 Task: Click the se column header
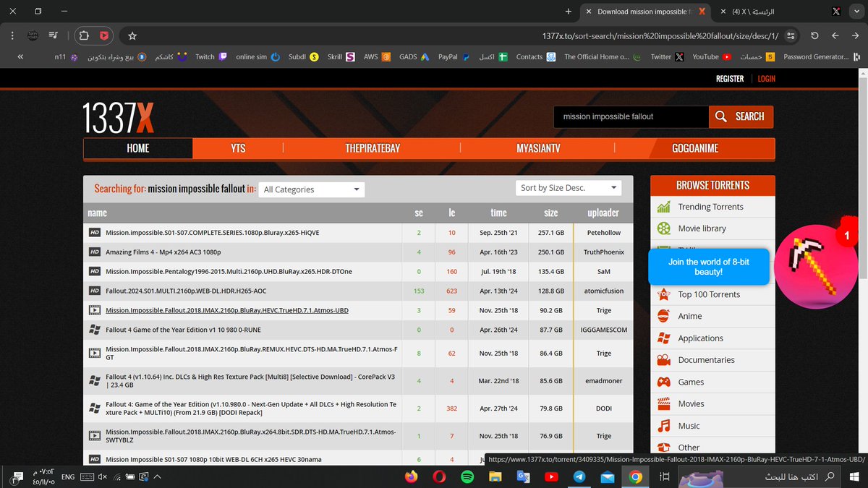[x=419, y=213]
